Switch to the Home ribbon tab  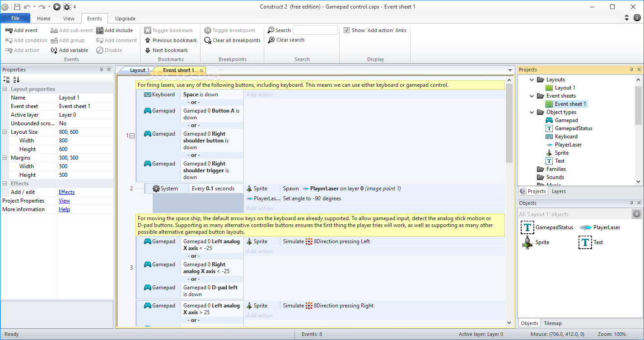coord(44,19)
